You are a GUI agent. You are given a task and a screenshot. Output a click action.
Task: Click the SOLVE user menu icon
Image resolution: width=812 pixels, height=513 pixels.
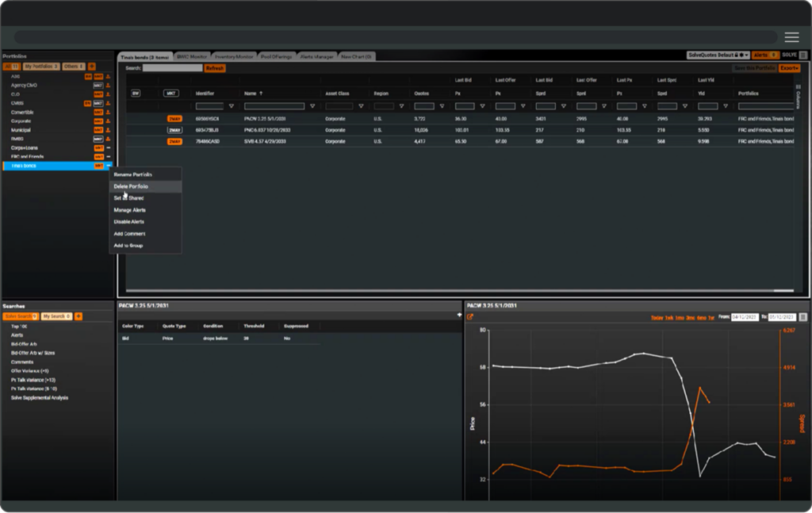[802, 56]
